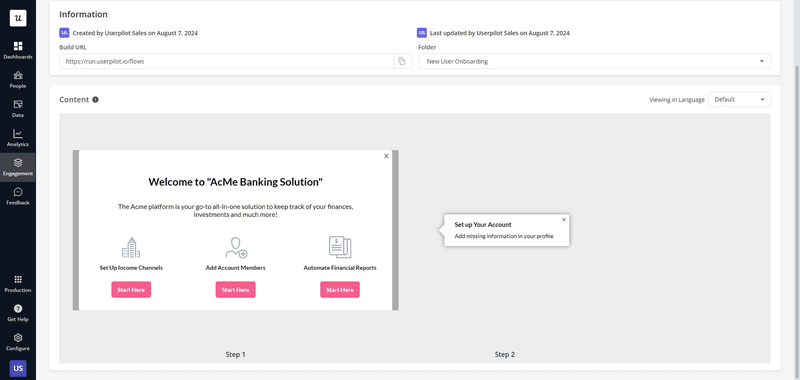This screenshot has width=800, height=380.
Task: Open Dashboards in the sidebar
Action: point(18,50)
